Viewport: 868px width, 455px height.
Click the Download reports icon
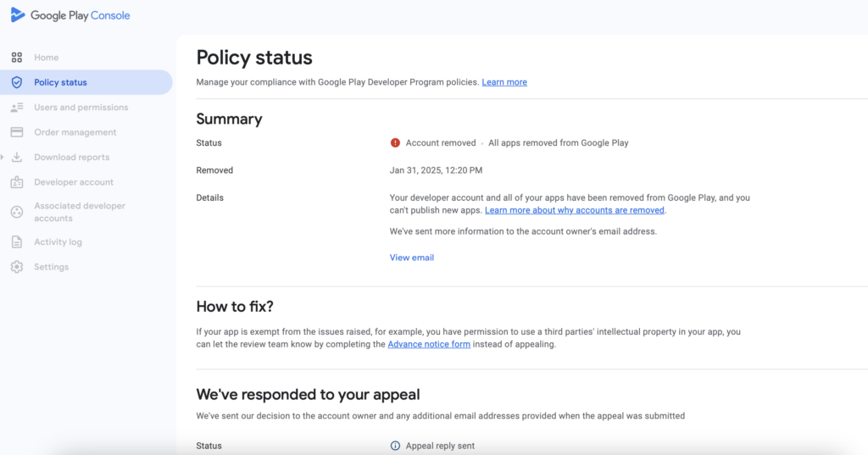pyautogui.click(x=17, y=158)
